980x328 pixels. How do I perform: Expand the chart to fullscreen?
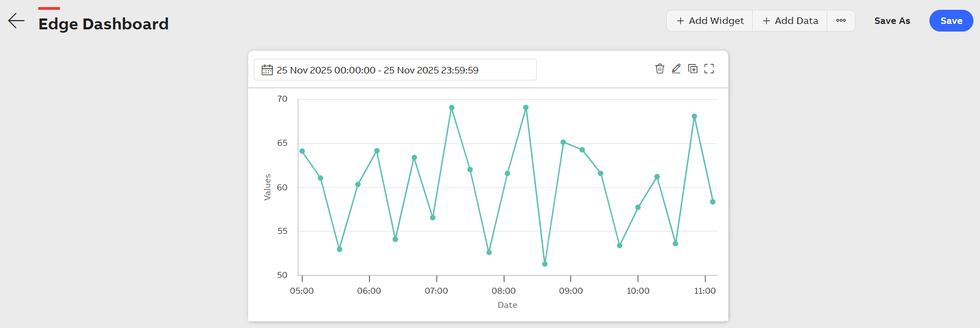tap(709, 69)
